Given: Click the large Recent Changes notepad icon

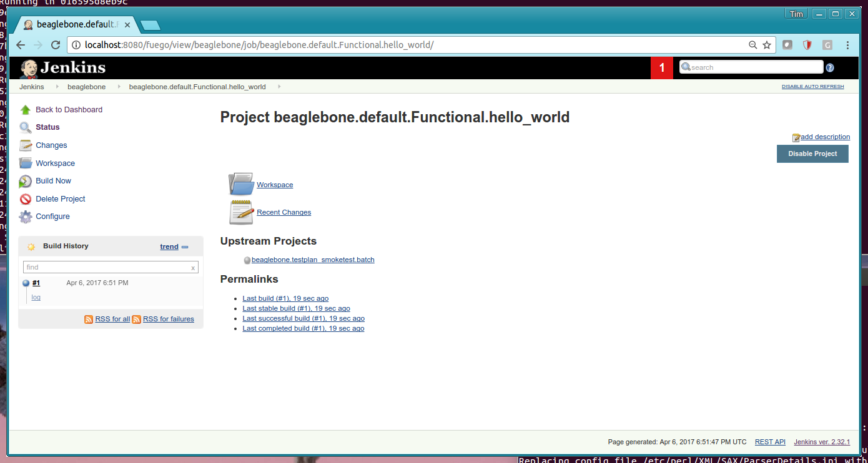Looking at the screenshot, I should coord(241,212).
